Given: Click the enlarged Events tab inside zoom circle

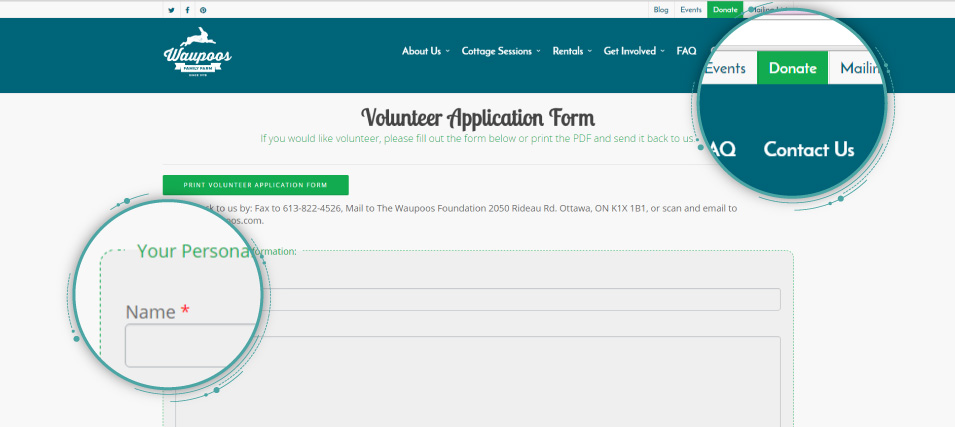Looking at the screenshot, I should pyautogui.click(x=725, y=69).
